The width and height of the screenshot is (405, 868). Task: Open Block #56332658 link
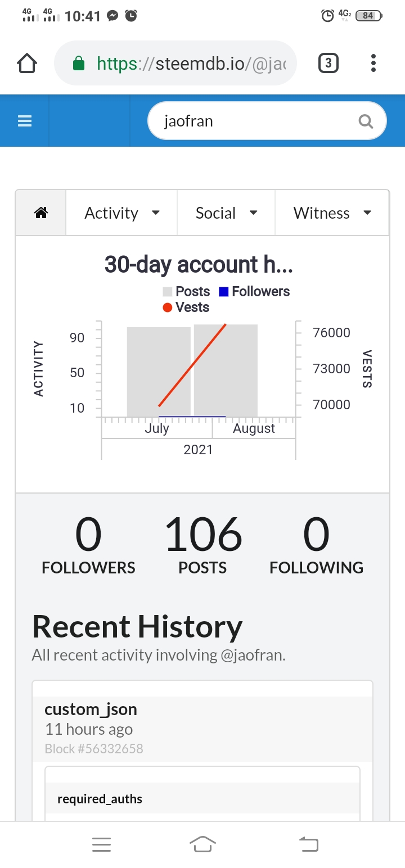[x=94, y=749]
